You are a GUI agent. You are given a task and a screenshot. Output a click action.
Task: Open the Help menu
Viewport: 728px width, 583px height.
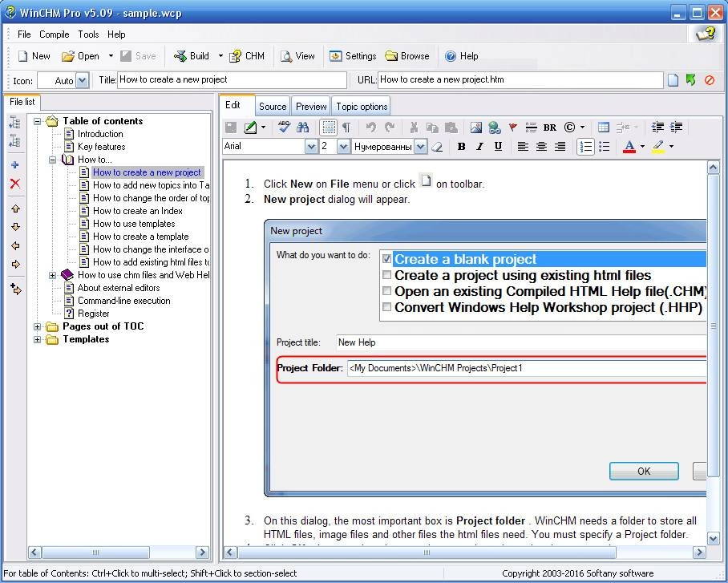click(x=116, y=34)
